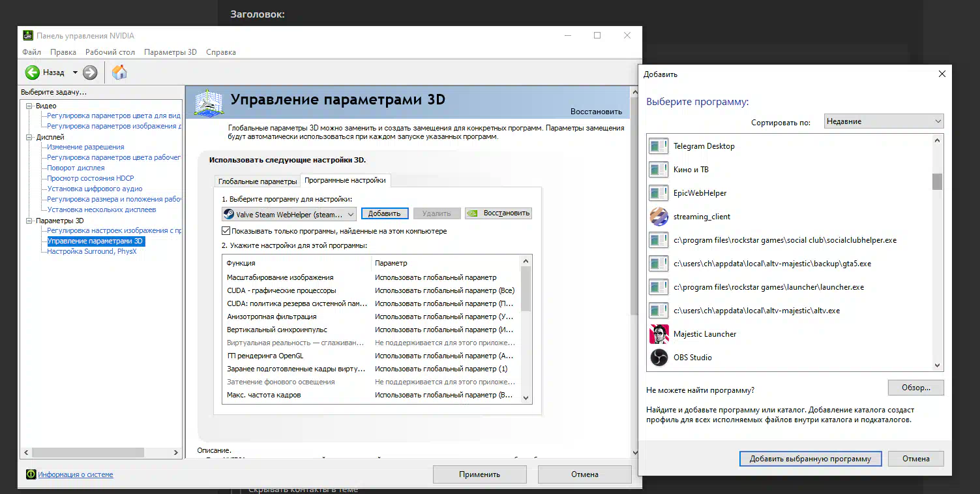Viewport: 980px width, 494px height.
Task: Select the Telegram Desktop program icon
Action: click(659, 146)
